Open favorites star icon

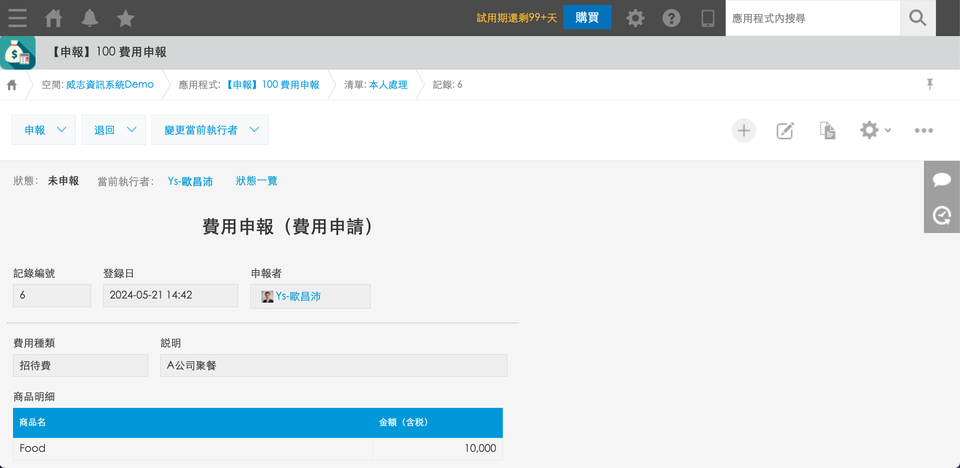click(x=126, y=18)
